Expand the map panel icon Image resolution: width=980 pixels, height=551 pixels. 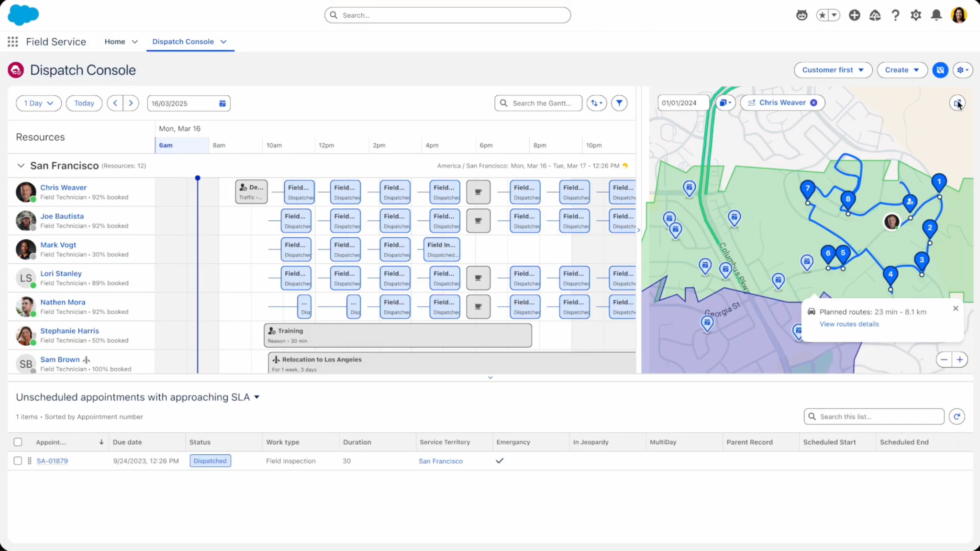pyautogui.click(x=957, y=103)
